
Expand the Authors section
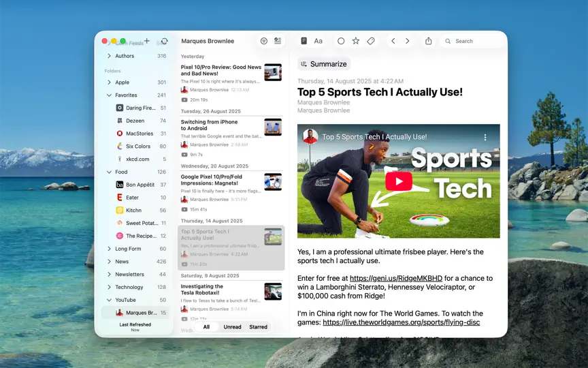pyautogui.click(x=109, y=56)
